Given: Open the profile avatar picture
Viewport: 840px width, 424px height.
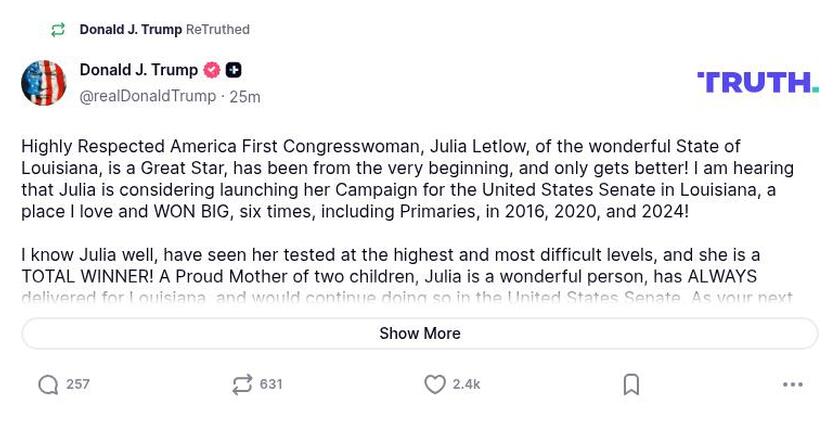Looking at the screenshot, I should [44, 83].
